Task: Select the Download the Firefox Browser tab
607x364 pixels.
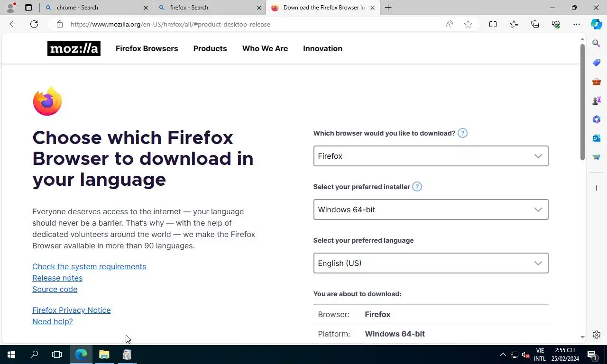Action: (x=323, y=8)
